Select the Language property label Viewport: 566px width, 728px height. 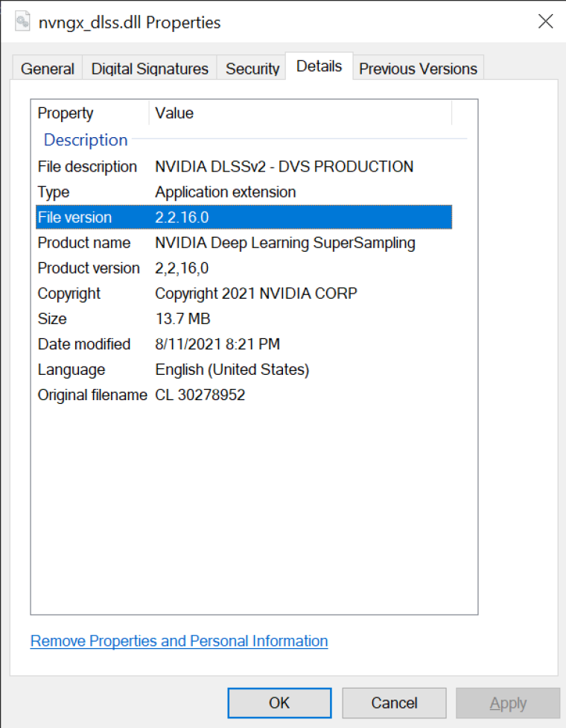coord(71,370)
